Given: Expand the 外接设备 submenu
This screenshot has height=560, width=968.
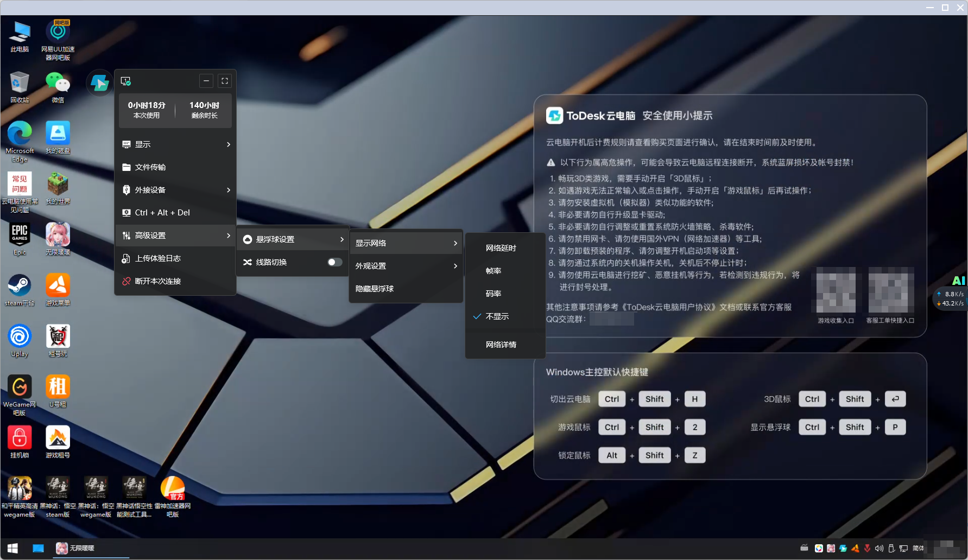Looking at the screenshot, I should pos(175,190).
